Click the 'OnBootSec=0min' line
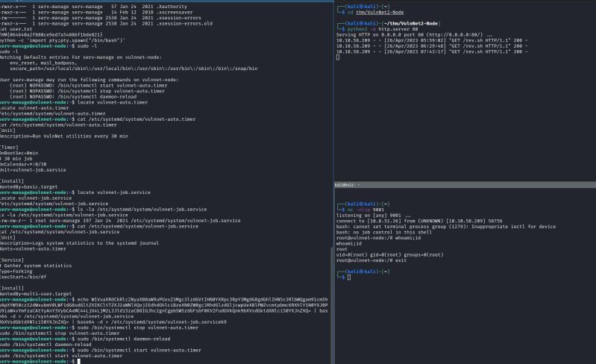596x364 pixels. tap(19, 153)
